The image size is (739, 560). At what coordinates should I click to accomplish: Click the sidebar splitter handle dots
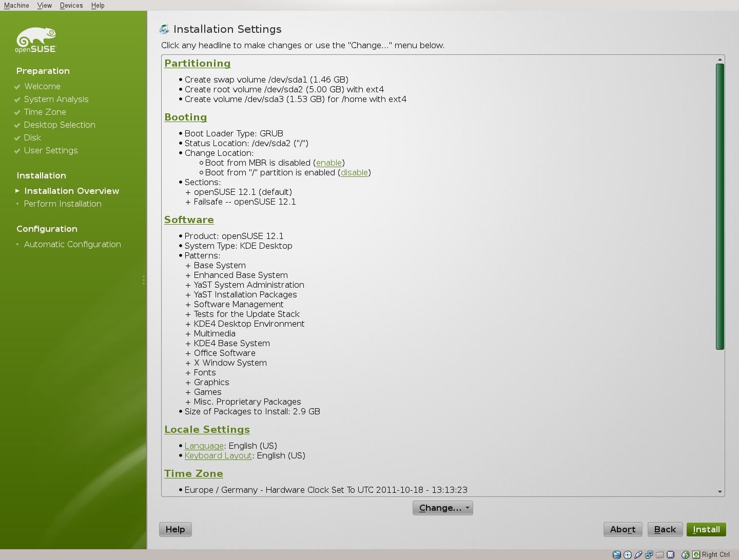pyautogui.click(x=144, y=280)
